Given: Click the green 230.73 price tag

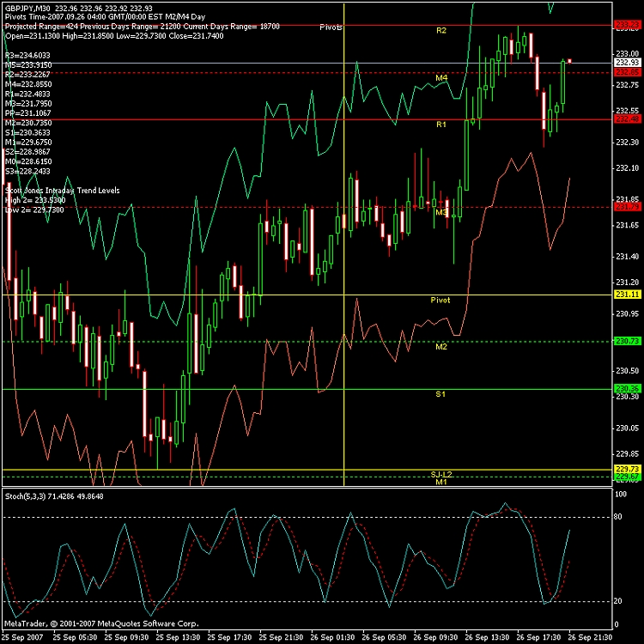Looking at the screenshot, I should tap(626, 342).
